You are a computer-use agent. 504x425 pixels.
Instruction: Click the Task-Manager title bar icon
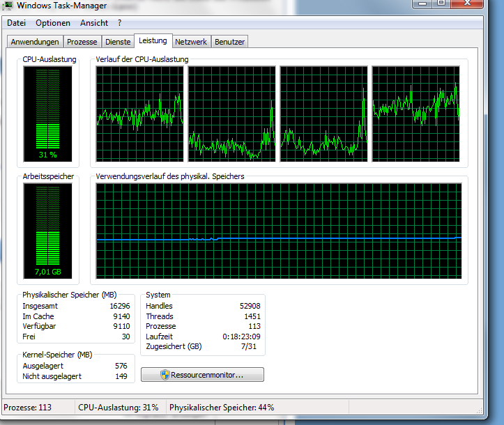pos(8,6)
